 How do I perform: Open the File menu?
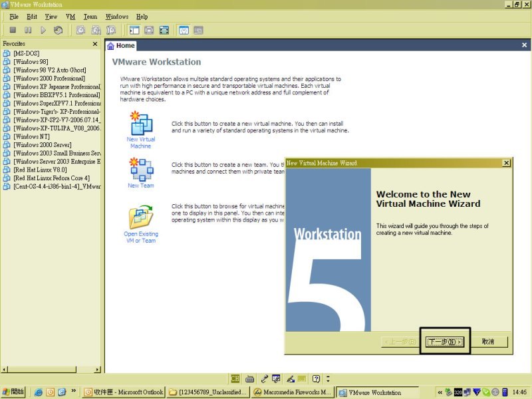pos(14,17)
